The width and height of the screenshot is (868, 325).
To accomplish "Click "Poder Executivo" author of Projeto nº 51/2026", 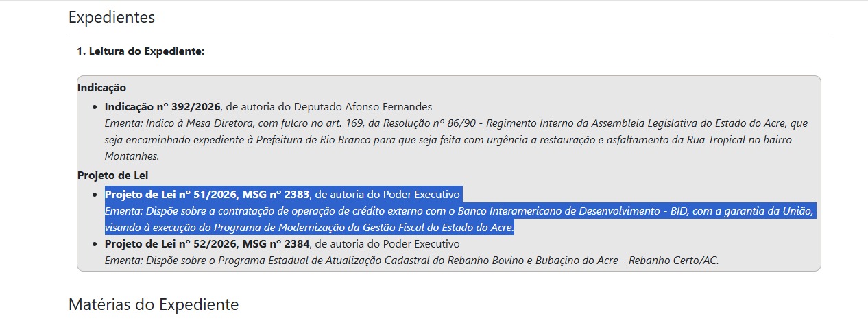I will tap(421, 193).
